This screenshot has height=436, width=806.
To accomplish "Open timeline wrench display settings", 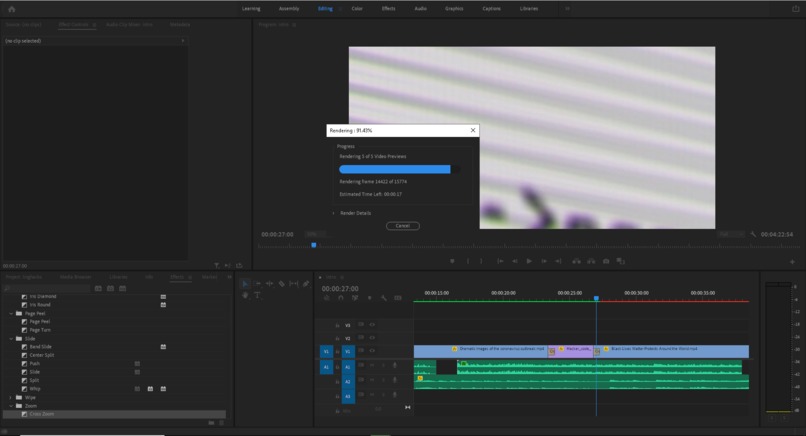I will (x=384, y=298).
